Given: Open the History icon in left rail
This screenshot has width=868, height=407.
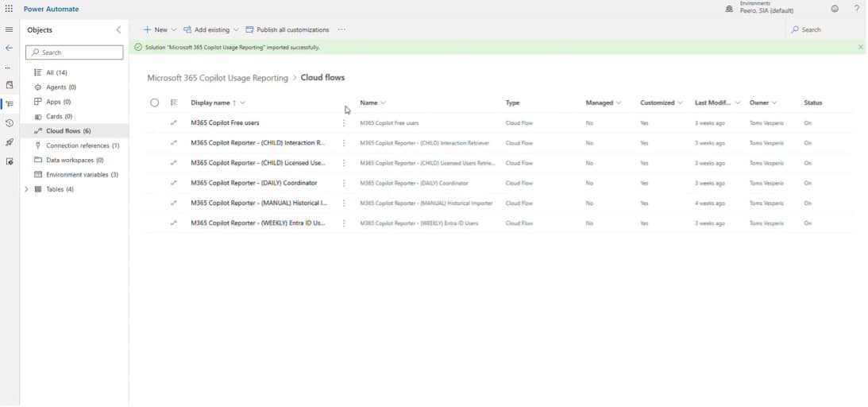Looking at the screenshot, I should tap(10, 123).
